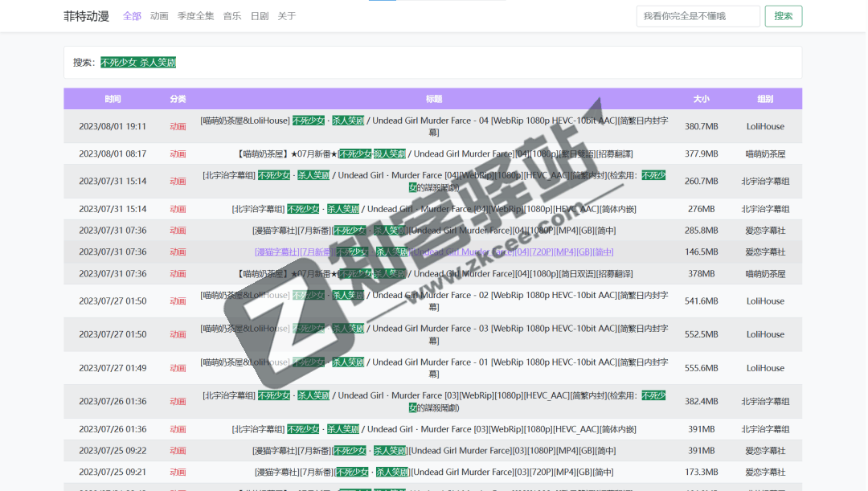Click LoliHouse group in the 555.6MB row
The width and height of the screenshot is (868, 491).
pyautogui.click(x=765, y=368)
